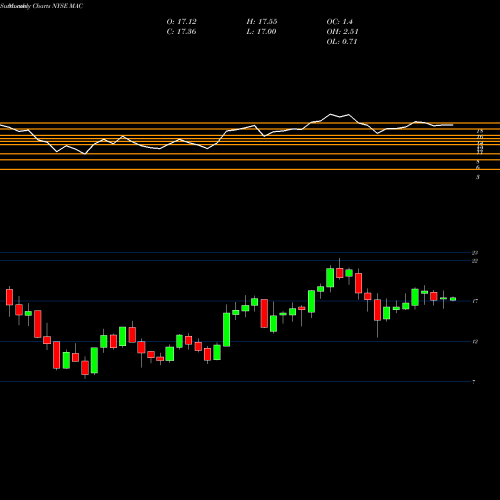Select the close price value C: 17.36
This screenshot has height=500, width=500.
pos(181,32)
